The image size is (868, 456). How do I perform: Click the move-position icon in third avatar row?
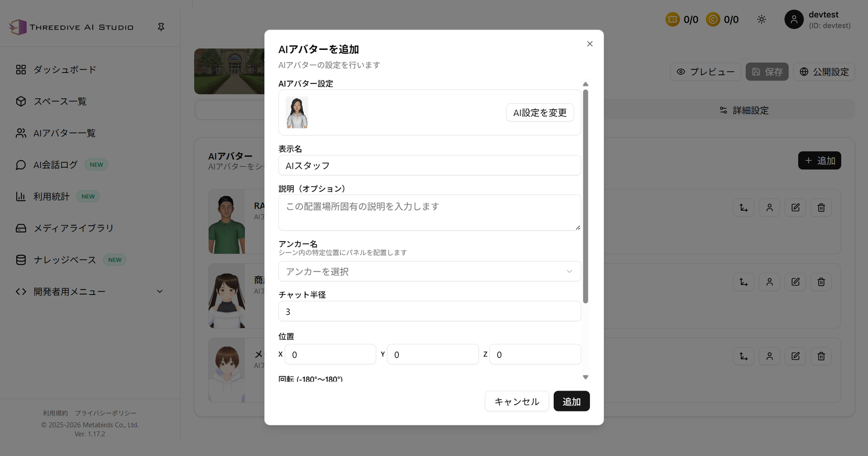coord(744,356)
